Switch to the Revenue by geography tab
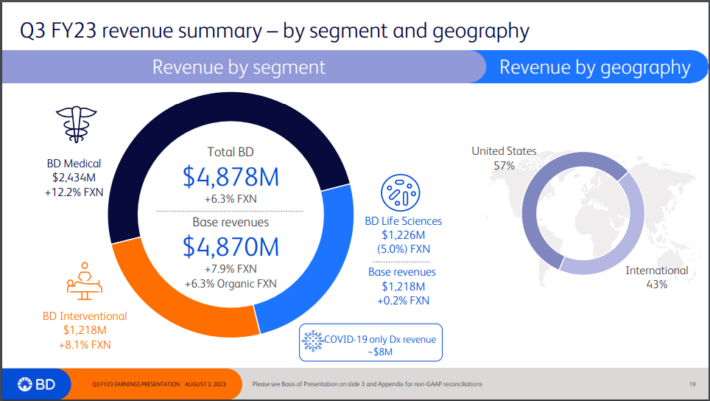This screenshot has height=401, width=710. (x=594, y=68)
